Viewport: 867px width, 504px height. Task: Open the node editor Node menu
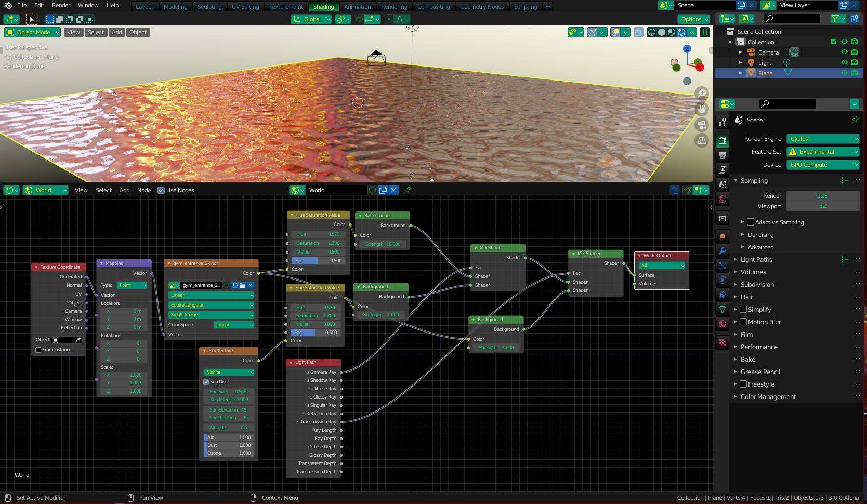click(144, 190)
